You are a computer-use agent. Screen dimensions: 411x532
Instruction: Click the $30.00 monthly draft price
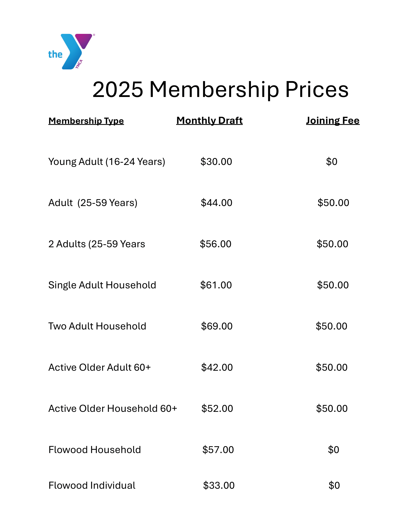[216, 162]
